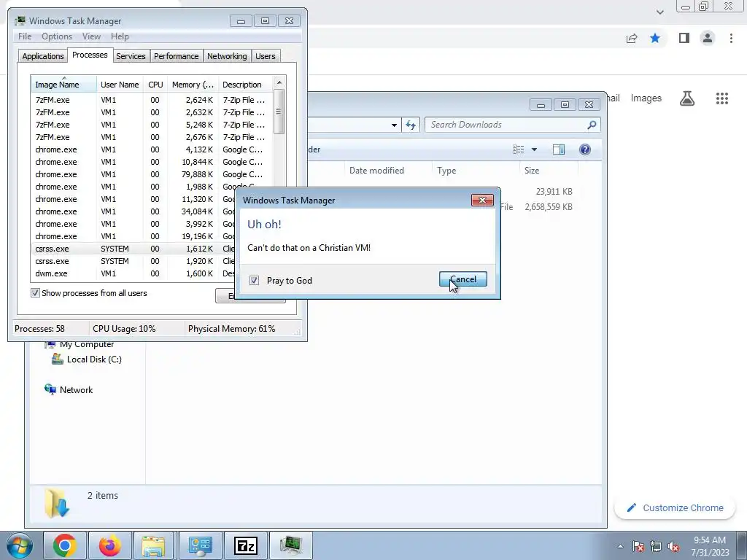
Task: Open the Control Panel taskbar icon
Action: (200, 545)
